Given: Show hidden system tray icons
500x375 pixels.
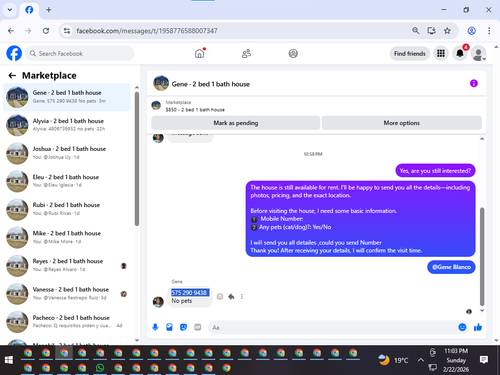Looking at the screenshot, I should click(x=421, y=360).
